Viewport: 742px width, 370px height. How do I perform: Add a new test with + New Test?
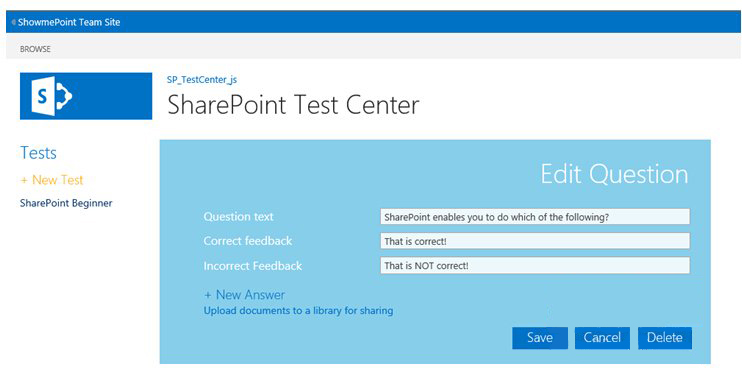coord(52,180)
